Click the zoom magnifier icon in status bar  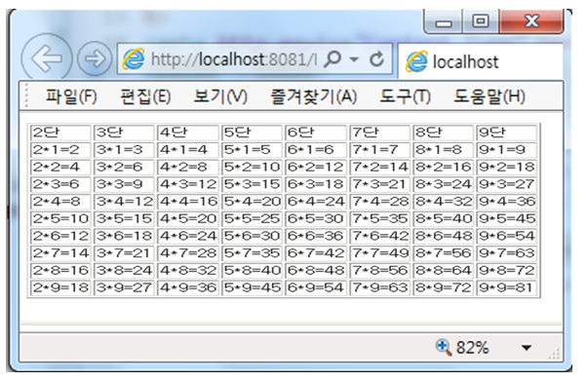(444, 347)
